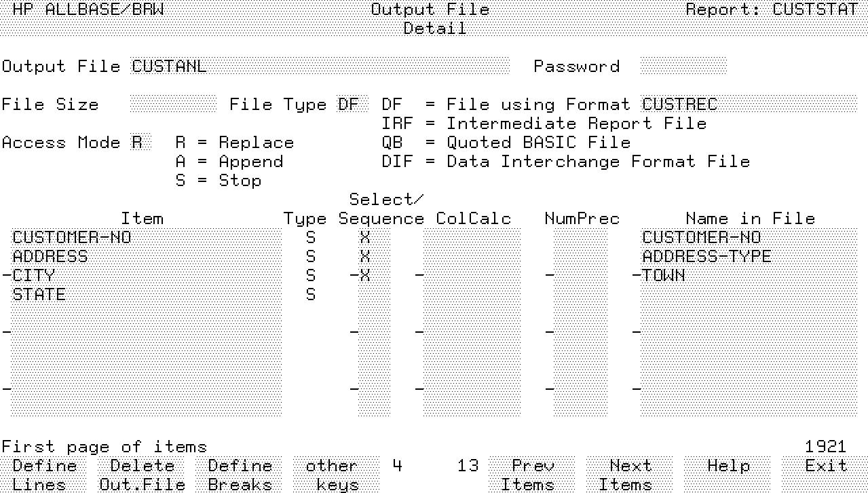Image resolution: width=868 pixels, height=493 pixels.
Task: Toggle Select mark for ADDRESS item
Action: [365, 257]
